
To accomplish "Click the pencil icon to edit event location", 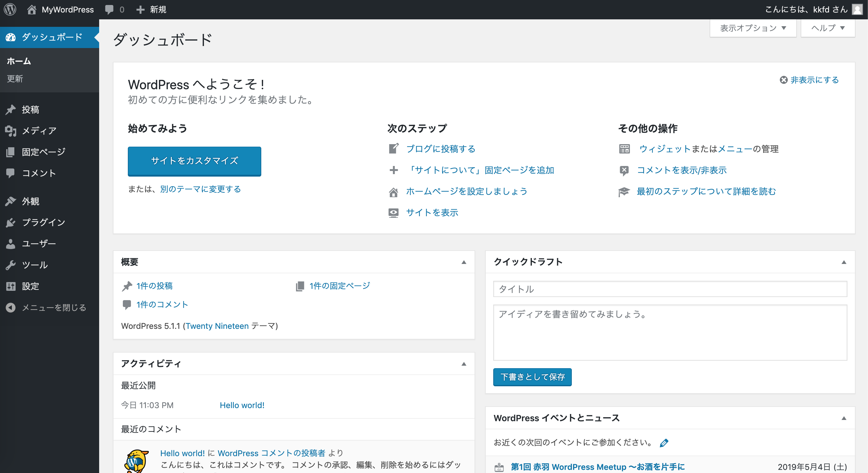I will pos(664,443).
